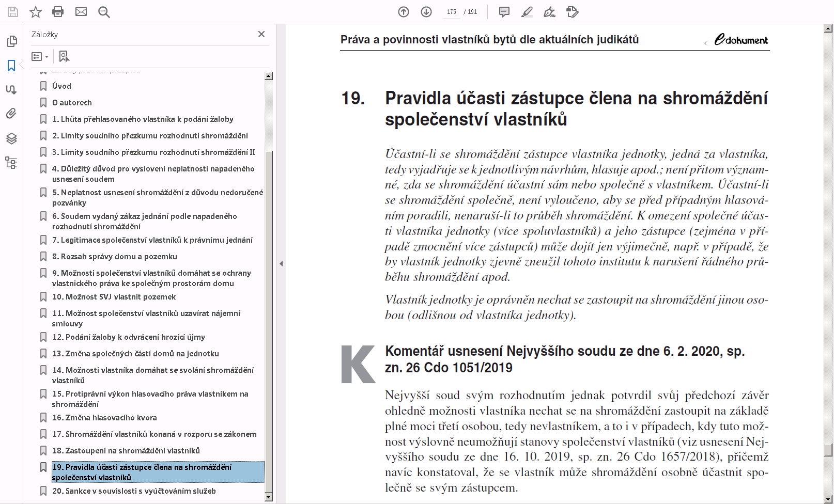Image resolution: width=834 pixels, height=504 pixels.
Task: Open bookmark 3. Limity soudního přezkumu II
Action: coord(153,152)
